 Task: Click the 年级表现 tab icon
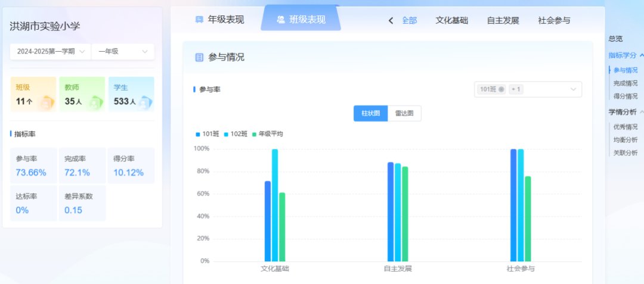tap(199, 19)
